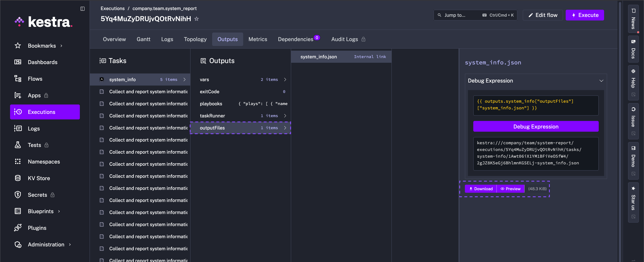Open the Audit Logs tab
Image resolution: width=644 pixels, height=262 pixels.
pyautogui.click(x=348, y=39)
